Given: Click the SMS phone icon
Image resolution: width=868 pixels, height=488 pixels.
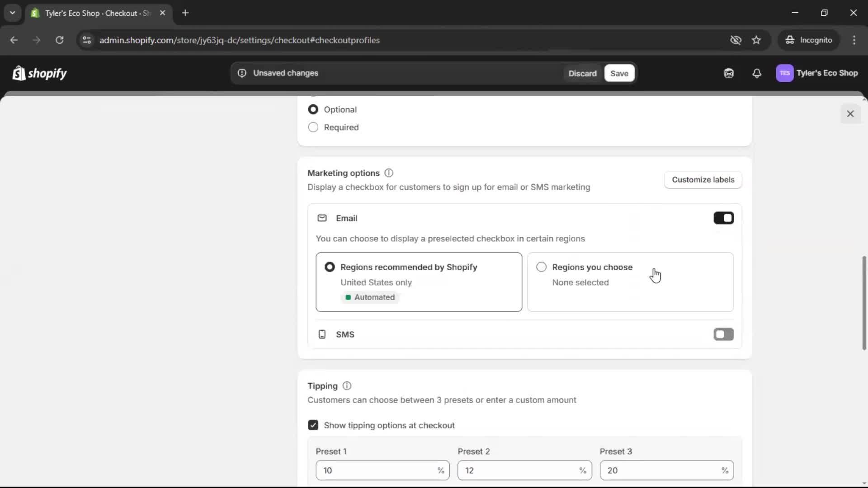Looking at the screenshot, I should [x=321, y=334].
